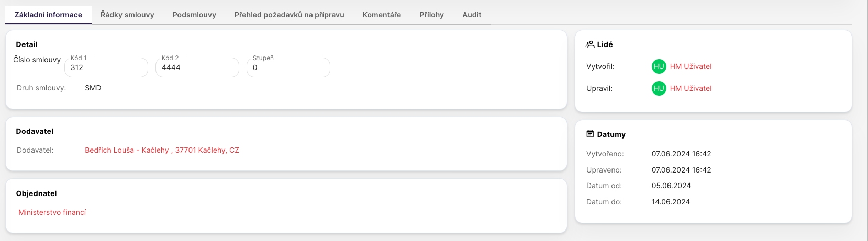The height and width of the screenshot is (241, 868).
Task: Focus the Kód 2 input field
Action: pos(197,68)
